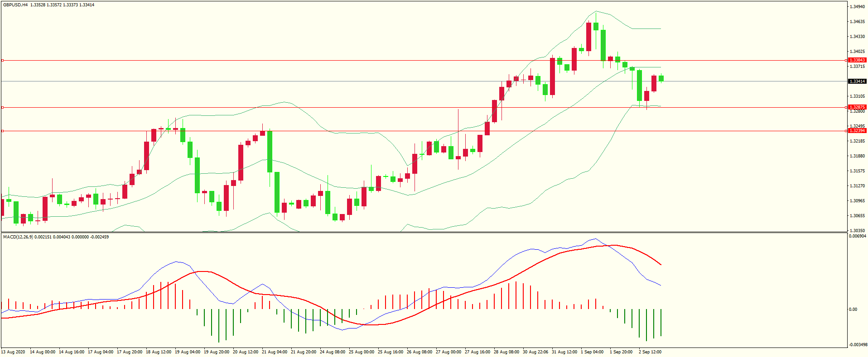Screen dimensions: 868x357
Task: Click the black current price tag 1.33414
Action: point(857,81)
